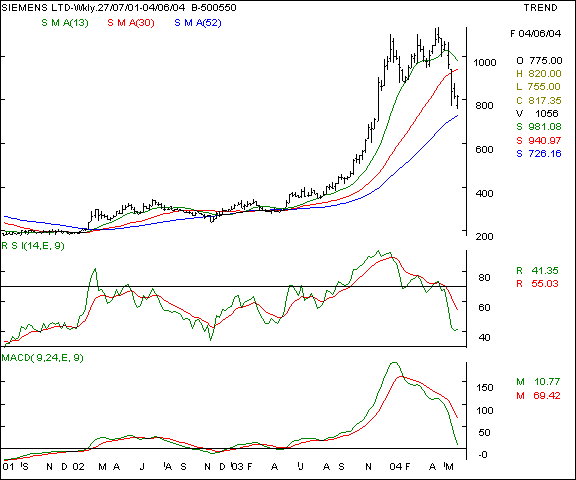The width and height of the screenshot is (576, 480).
Task: Click RSI axis label 80
Action: pyautogui.click(x=484, y=278)
